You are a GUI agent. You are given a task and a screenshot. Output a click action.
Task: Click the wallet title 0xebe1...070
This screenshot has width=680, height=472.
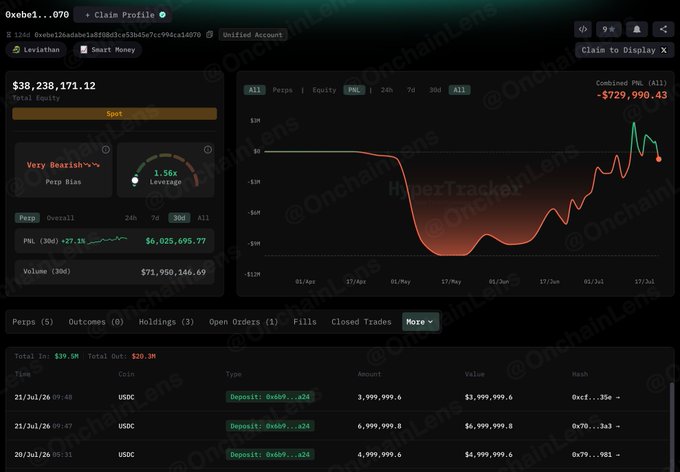point(37,15)
